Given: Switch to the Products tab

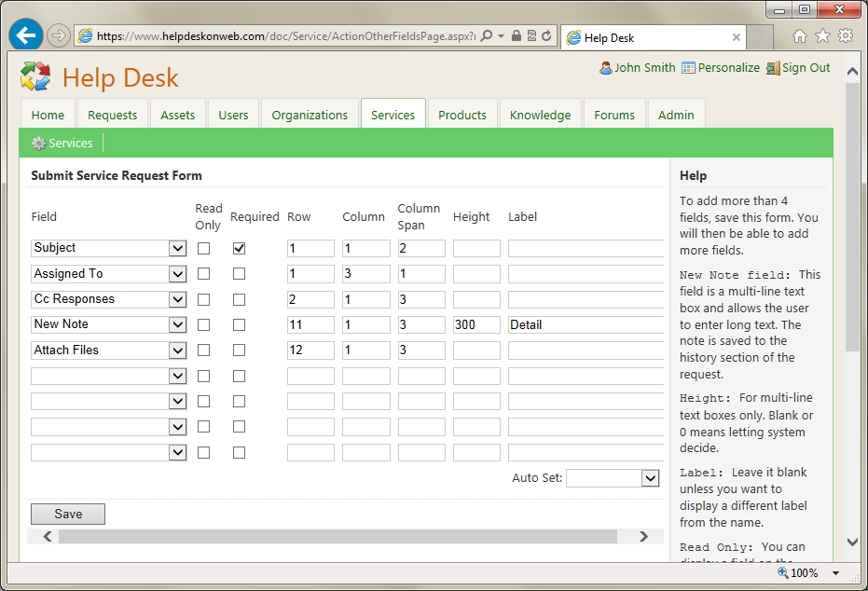Looking at the screenshot, I should pyautogui.click(x=462, y=115).
